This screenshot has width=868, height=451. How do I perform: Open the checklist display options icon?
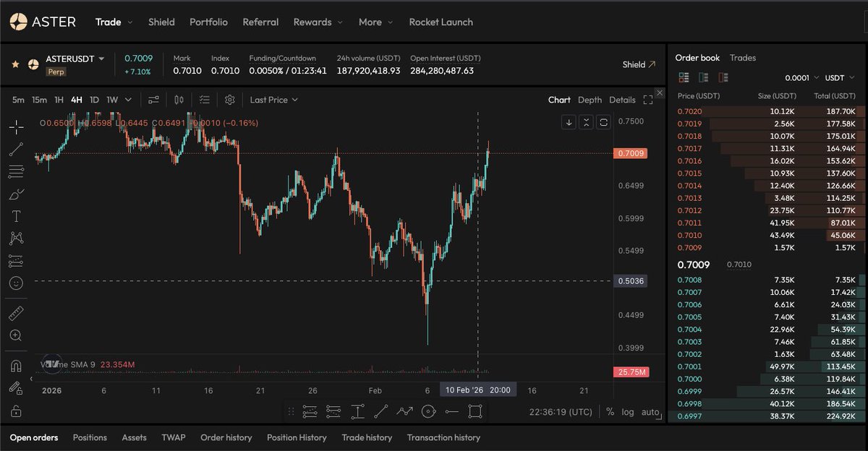(x=204, y=100)
